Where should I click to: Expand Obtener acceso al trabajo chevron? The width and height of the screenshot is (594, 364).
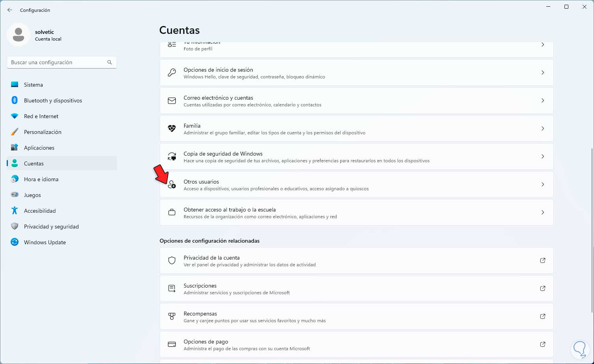pyautogui.click(x=543, y=213)
